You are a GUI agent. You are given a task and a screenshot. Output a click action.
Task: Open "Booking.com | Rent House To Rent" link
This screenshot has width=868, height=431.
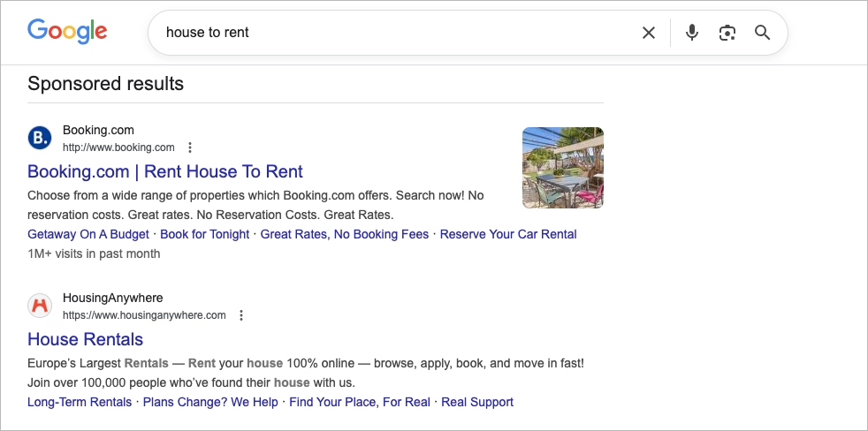(x=165, y=171)
